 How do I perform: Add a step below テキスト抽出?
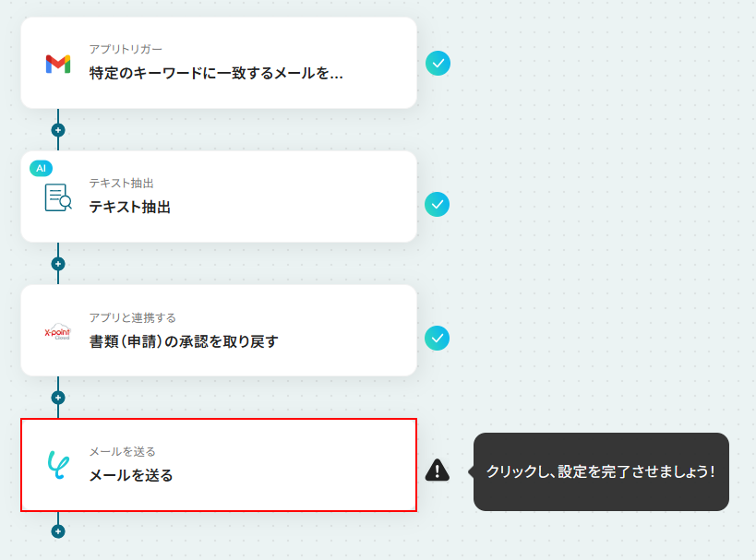[x=58, y=264]
